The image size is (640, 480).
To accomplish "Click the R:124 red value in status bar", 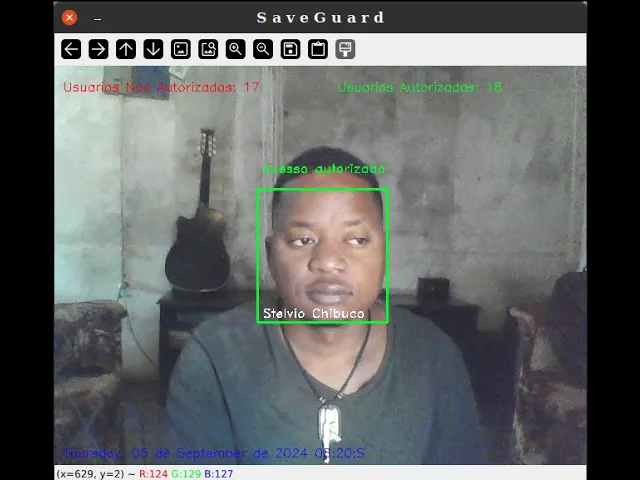I will [x=153, y=474].
